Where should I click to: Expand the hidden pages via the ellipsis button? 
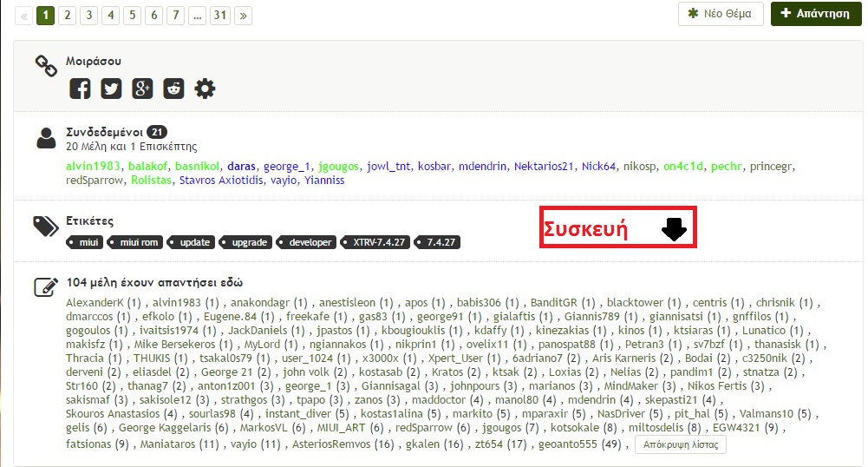198,15
